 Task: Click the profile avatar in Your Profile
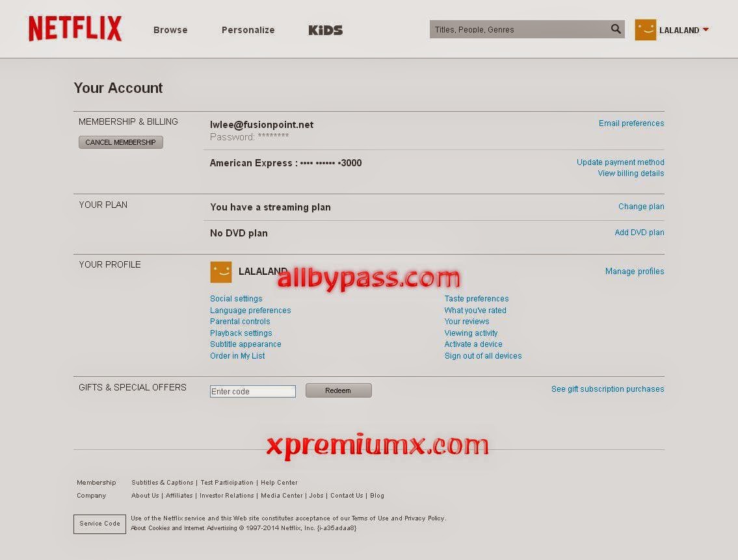pyautogui.click(x=220, y=272)
